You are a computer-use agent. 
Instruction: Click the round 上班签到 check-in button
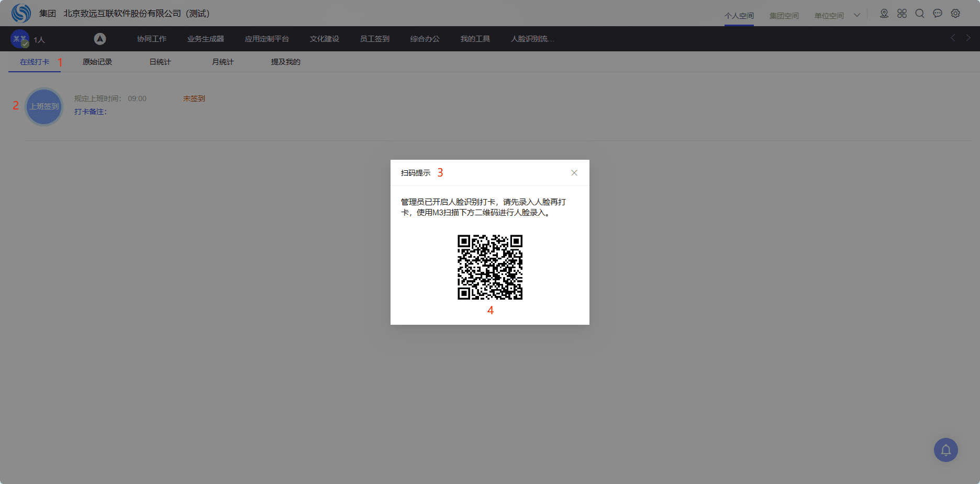(x=44, y=107)
